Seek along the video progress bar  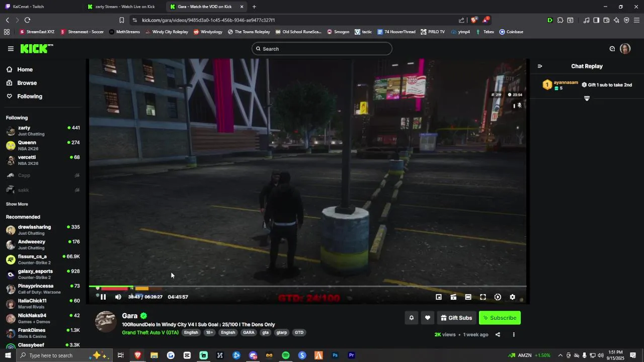(308, 287)
